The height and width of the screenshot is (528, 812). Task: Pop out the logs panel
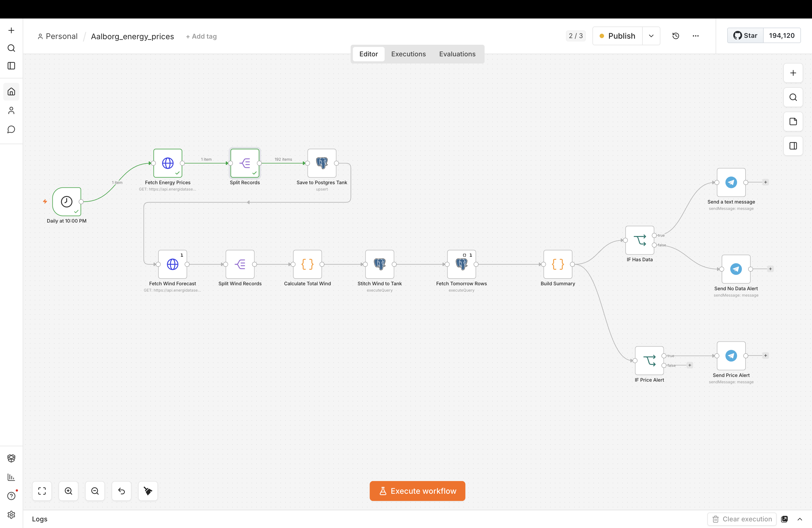[784, 519]
